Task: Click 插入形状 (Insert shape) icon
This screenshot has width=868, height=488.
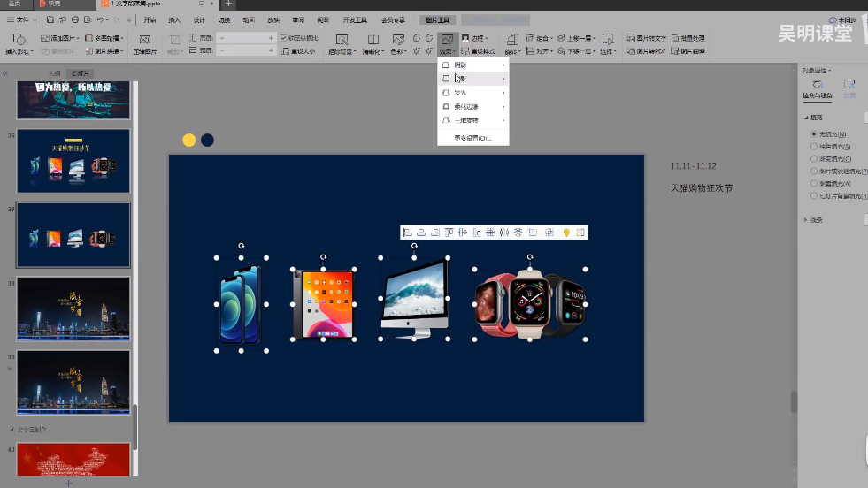Action: (19, 39)
